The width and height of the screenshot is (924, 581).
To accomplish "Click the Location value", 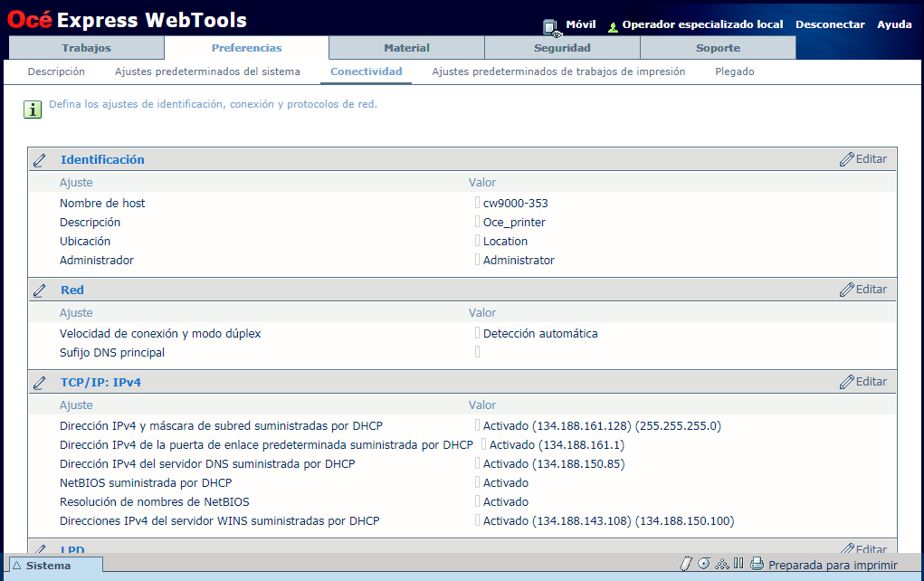I will pyautogui.click(x=505, y=241).
